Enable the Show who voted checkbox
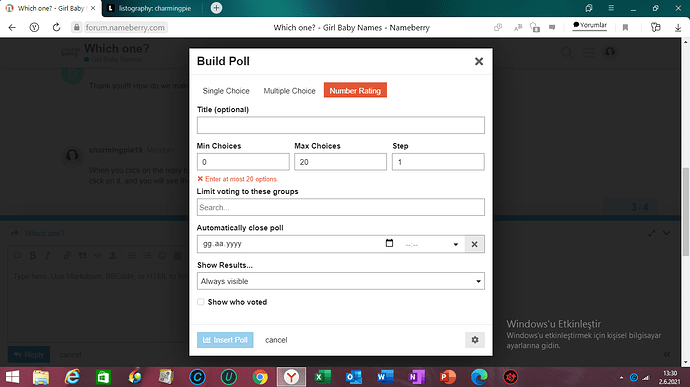This screenshot has width=690, height=387. tap(201, 302)
